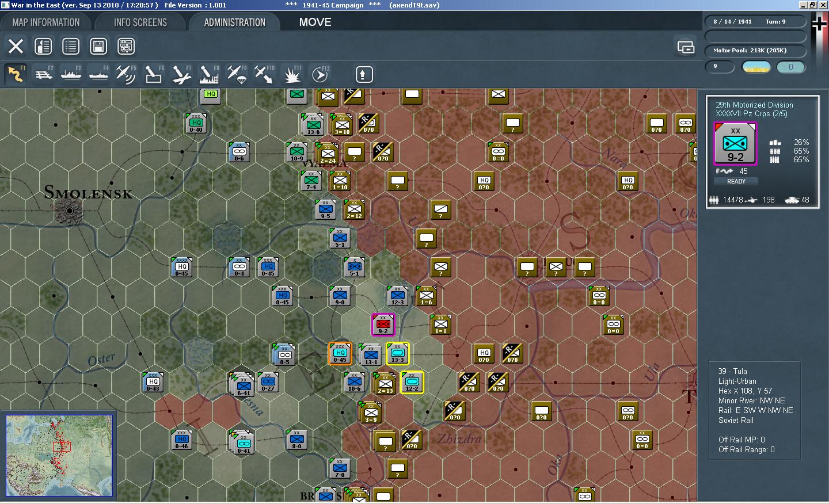
Task: Click the minimap thumbnail
Action: coord(59,456)
